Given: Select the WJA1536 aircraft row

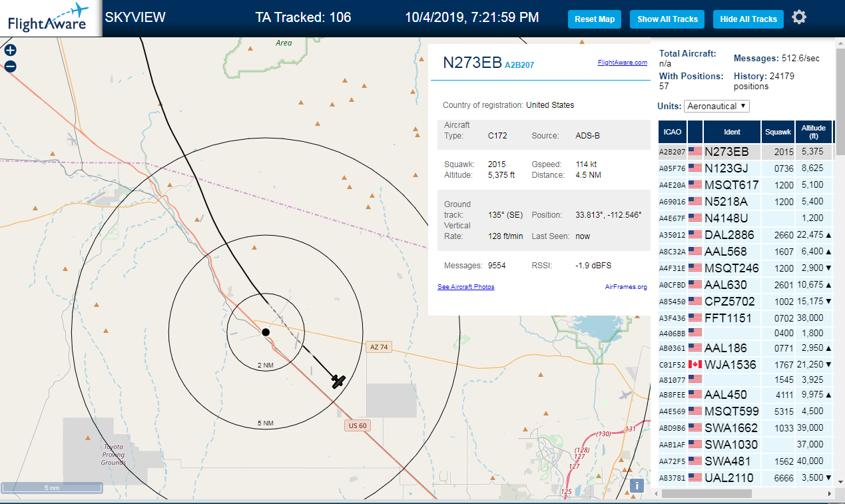Looking at the screenshot, I should pyautogui.click(x=745, y=365).
